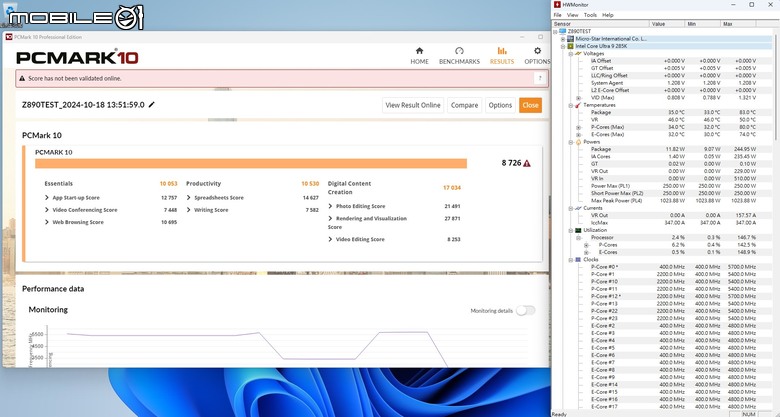Click View Result Online button

coord(413,105)
